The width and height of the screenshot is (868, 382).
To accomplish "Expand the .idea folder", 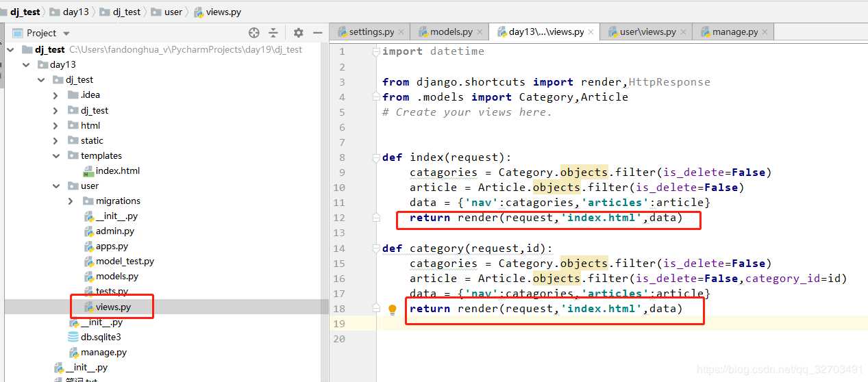I will click(55, 94).
